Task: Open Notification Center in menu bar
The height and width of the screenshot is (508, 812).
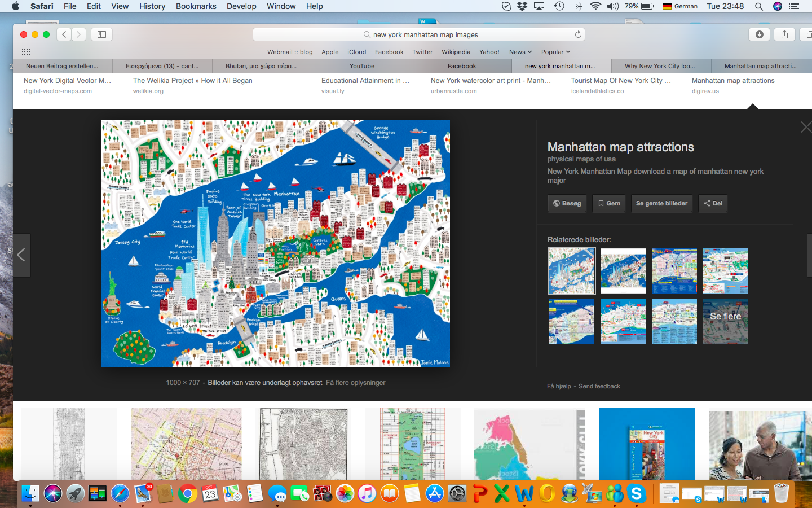Action: pyautogui.click(x=794, y=6)
